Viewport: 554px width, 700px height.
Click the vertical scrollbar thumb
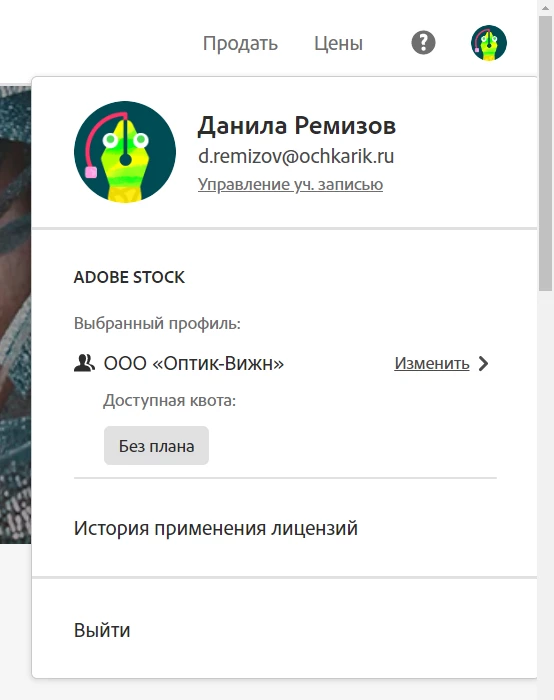pos(546,154)
